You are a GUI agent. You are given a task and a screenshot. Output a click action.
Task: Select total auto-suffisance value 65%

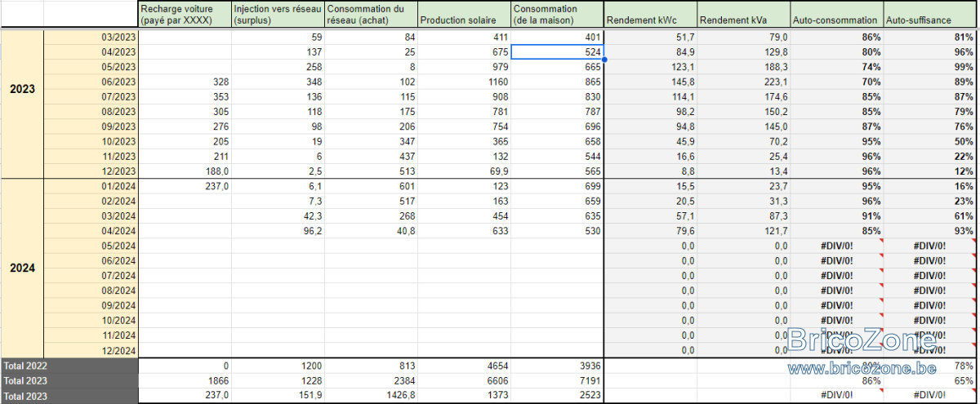(930, 380)
